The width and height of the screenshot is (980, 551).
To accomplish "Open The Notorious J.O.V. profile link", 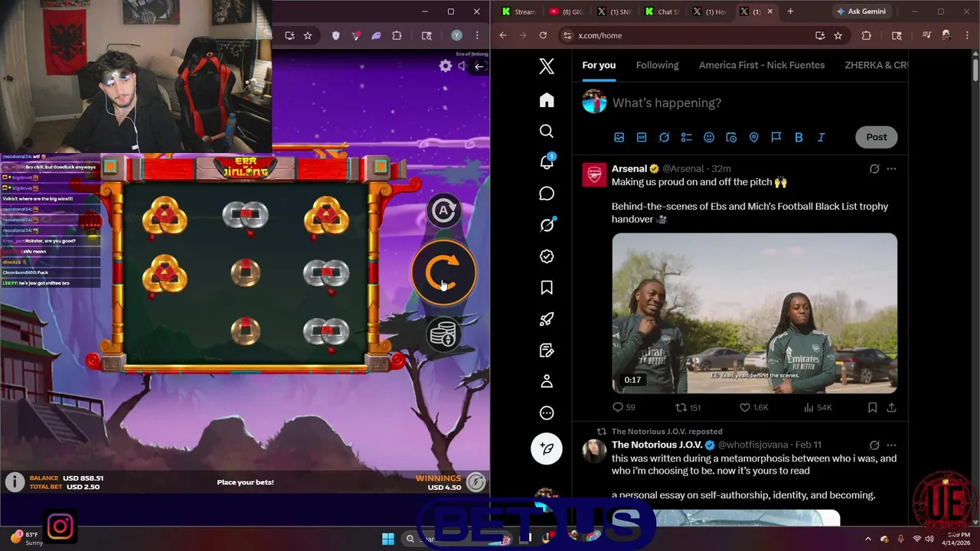I will 656,445.
